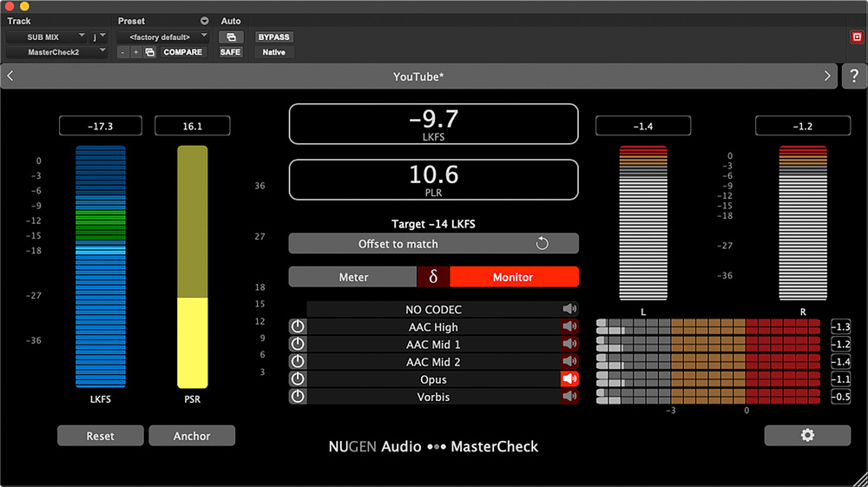The image size is (868, 487).
Task: Click the -1.4 left peak value box
Action: pos(643,126)
